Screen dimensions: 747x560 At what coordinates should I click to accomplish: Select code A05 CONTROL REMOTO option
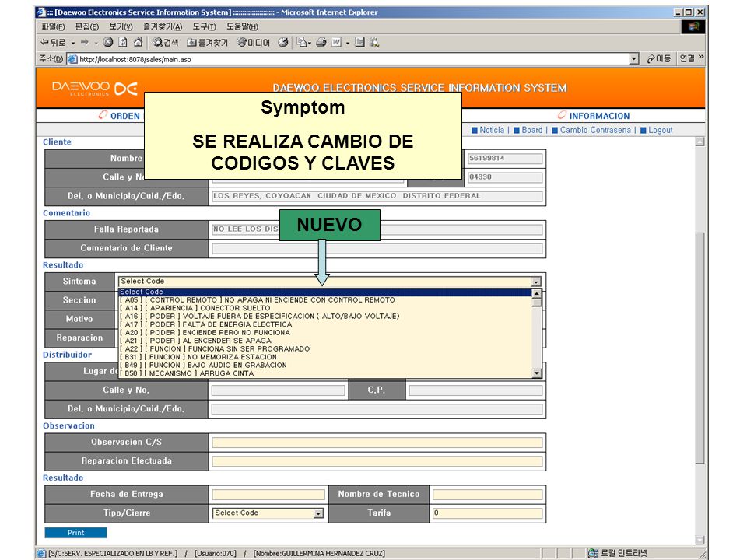point(325,300)
